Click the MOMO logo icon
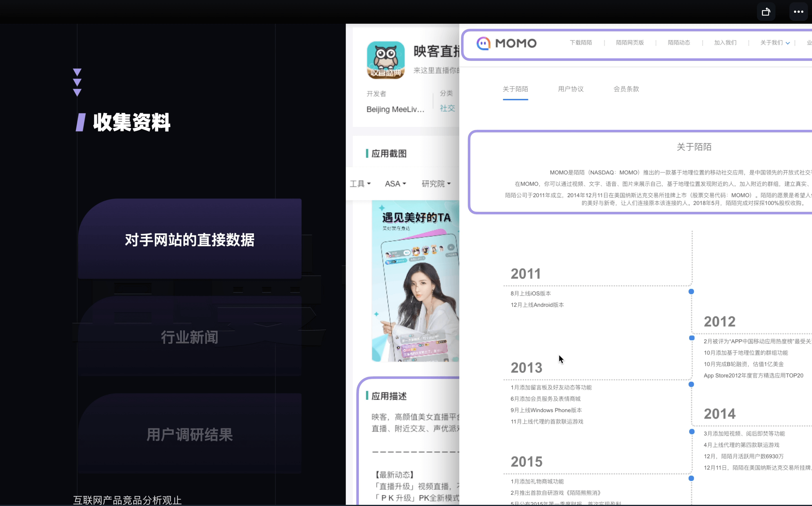812x506 pixels. tap(483, 43)
